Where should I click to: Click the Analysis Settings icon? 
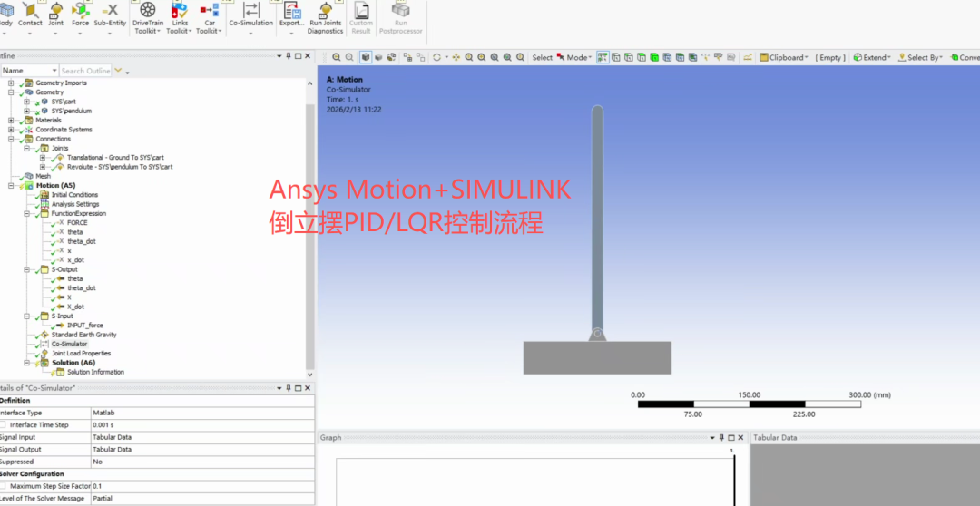pos(44,204)
